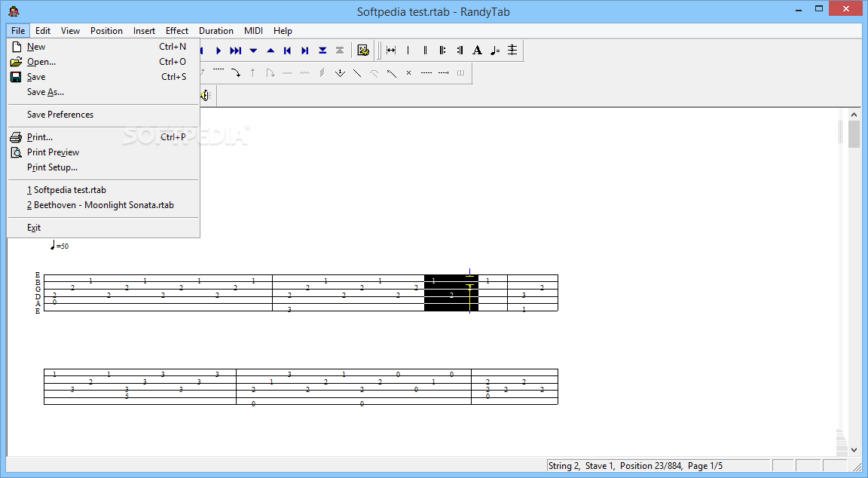Click the blue up-triangle move icon
Viewport: 868px width, 478px height.
(270, 51)
